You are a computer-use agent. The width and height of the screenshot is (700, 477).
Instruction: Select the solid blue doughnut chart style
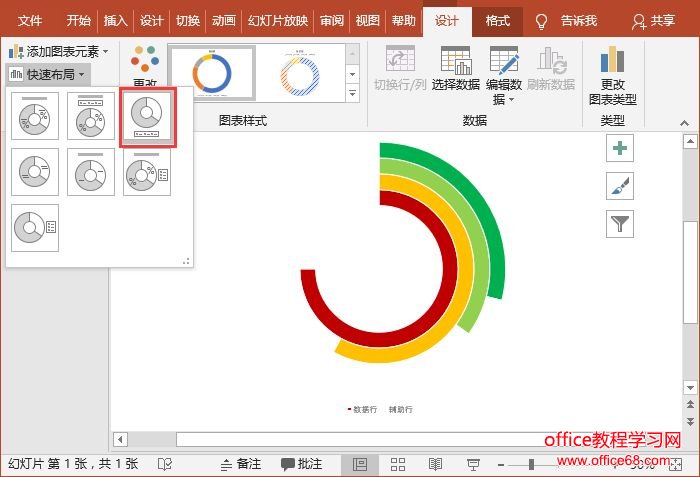point(212,73)
